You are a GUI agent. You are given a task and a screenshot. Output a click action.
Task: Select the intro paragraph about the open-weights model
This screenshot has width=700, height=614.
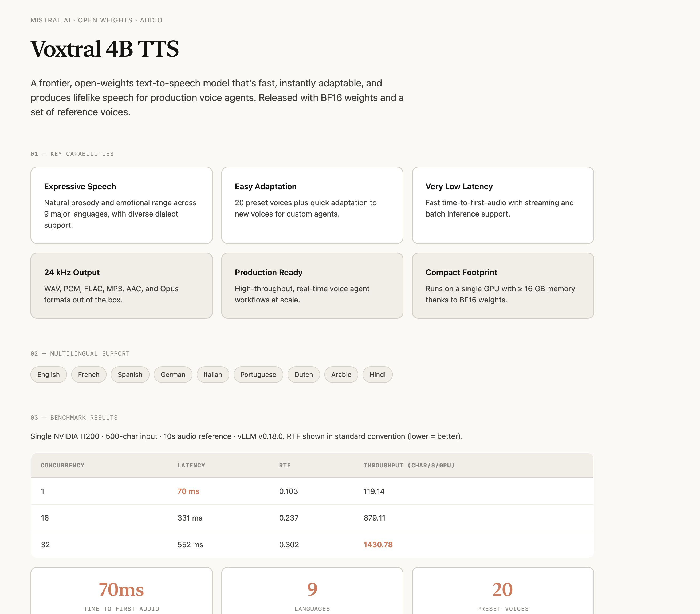coord(217,98)
